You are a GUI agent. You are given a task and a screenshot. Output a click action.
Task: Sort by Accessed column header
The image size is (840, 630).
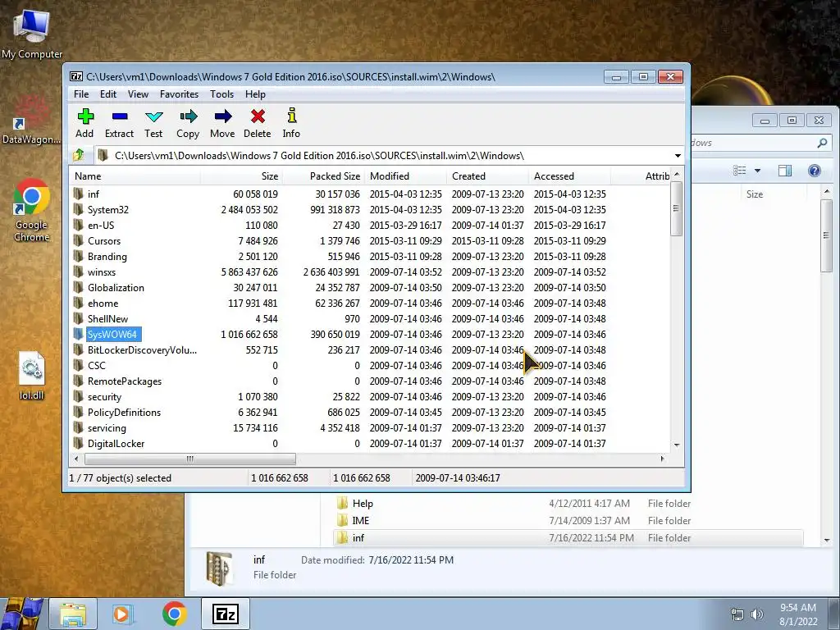pos(569,176)
